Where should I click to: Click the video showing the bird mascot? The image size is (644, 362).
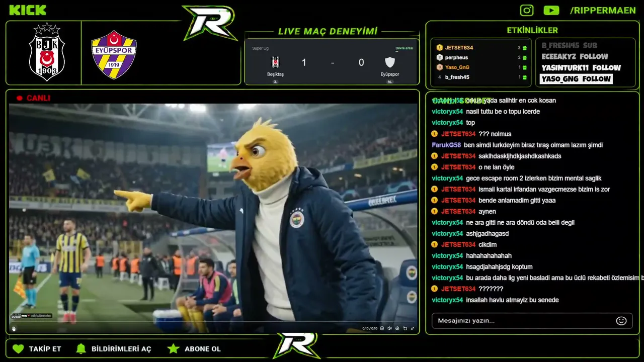pos(213,217)
